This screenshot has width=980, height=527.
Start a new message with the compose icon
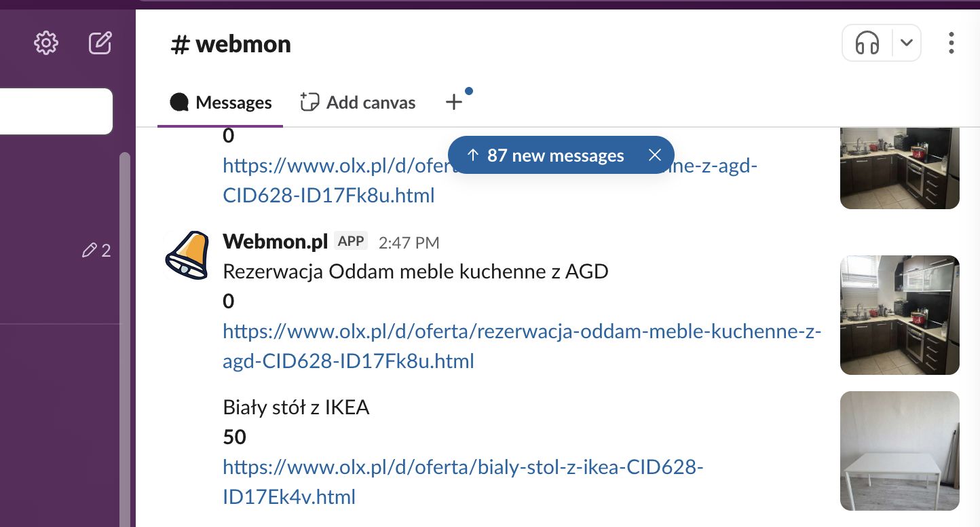(x=100, y=42)
